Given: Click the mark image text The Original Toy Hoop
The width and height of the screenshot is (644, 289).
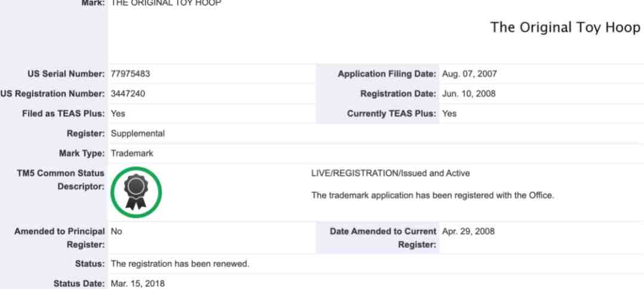Looking at the screenshot, I should tap(565, 27).
